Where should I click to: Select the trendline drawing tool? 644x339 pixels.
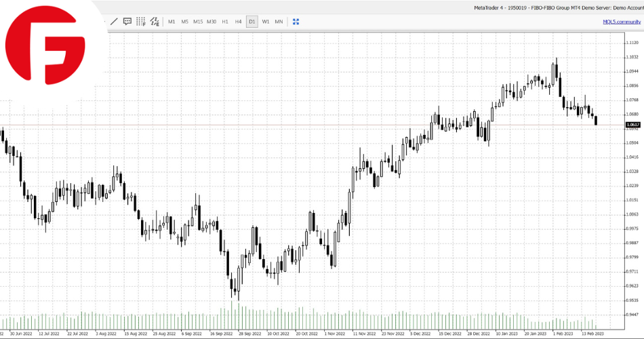(114, 22)
